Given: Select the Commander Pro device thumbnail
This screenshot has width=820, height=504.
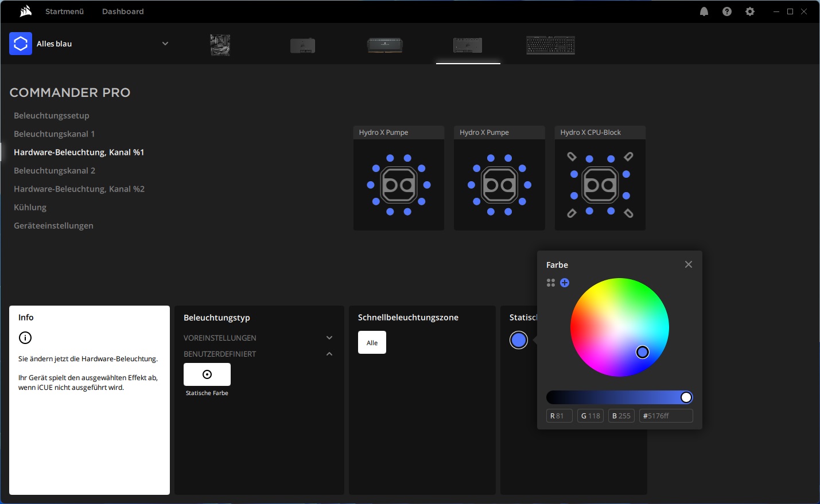Looking at the screenshot, I should [468, 45].
